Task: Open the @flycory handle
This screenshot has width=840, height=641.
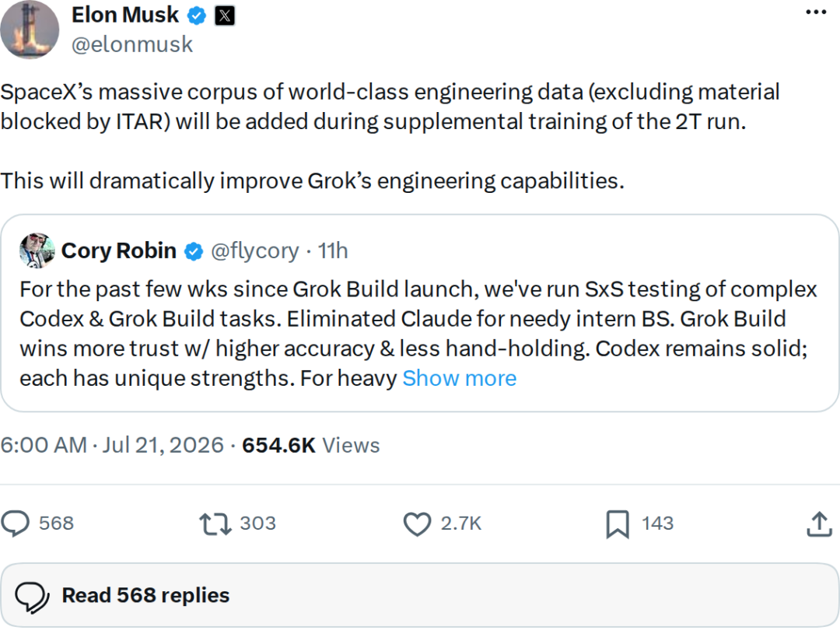Action: coord(255,250)
